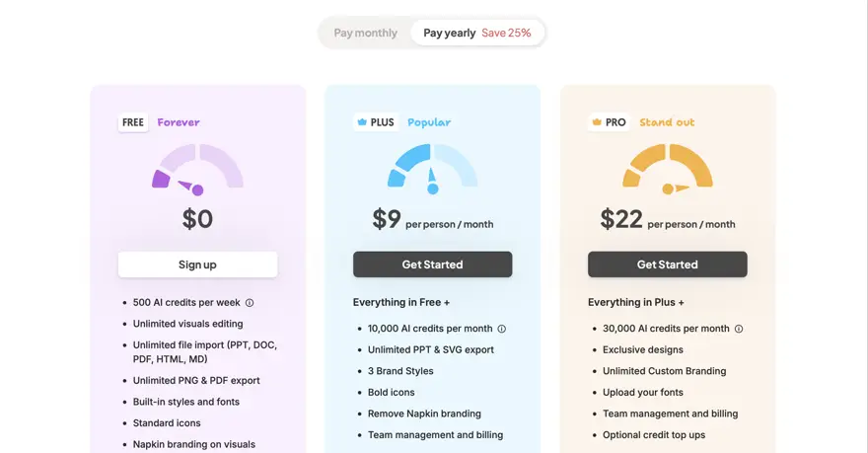This screenshot has width=868, height=453.
Task: Click the Save 25% label
Action: (506, 34)
